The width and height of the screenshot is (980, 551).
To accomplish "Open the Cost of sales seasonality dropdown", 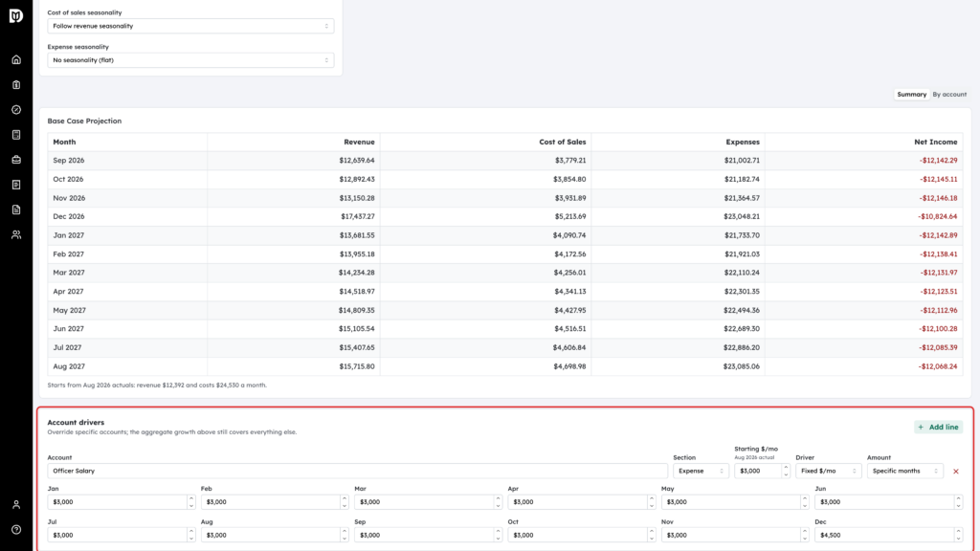I will [190, 26].
